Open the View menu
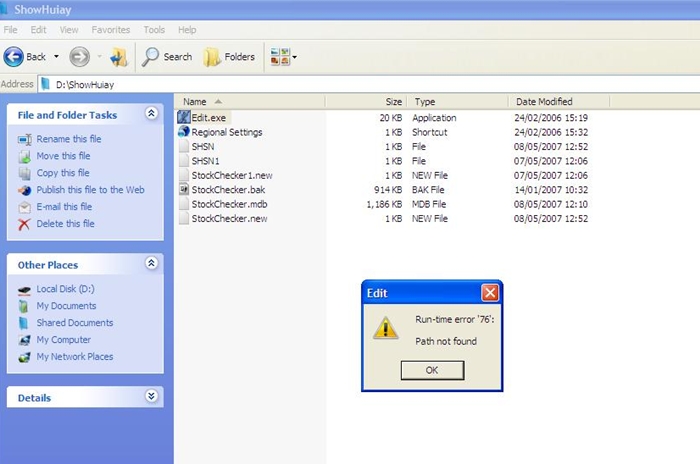Viewport: 700px width, 464px height. click(69, 30)
